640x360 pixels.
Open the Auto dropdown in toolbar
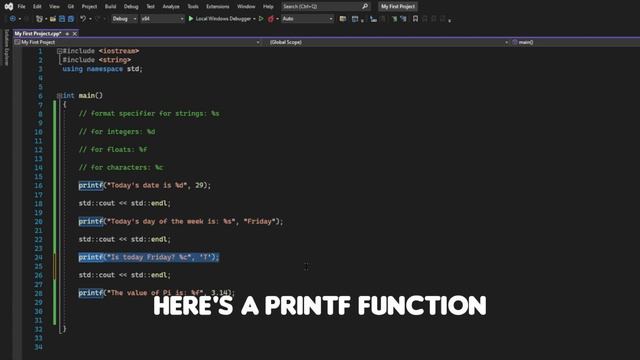coord(307,19)
